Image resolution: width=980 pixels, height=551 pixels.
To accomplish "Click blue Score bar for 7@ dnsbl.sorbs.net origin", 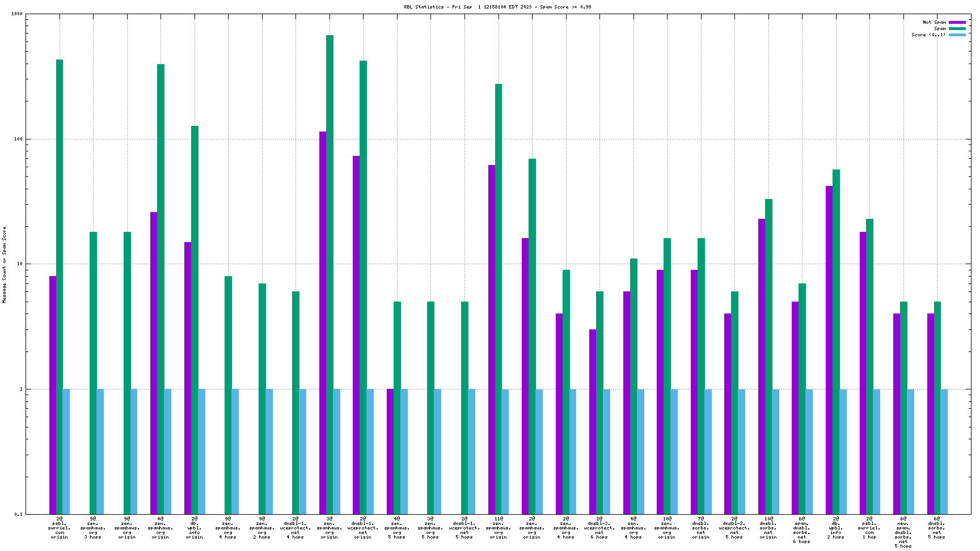I will click(x=708, y=451).
